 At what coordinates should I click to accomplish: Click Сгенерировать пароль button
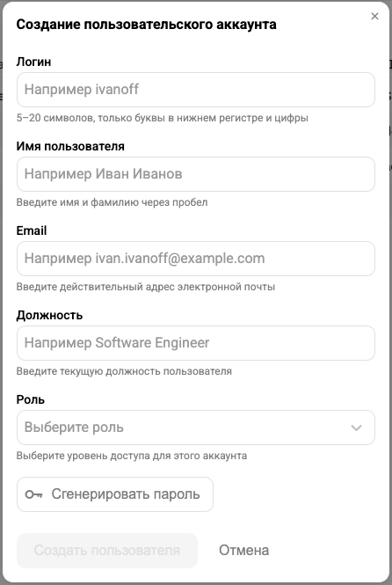tap(115, 494)
